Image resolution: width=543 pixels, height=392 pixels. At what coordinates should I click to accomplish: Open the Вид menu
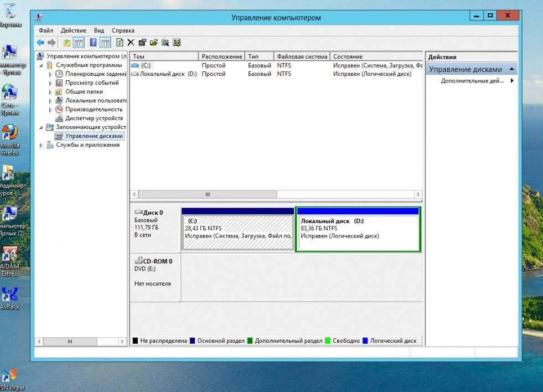coord(99,30)
